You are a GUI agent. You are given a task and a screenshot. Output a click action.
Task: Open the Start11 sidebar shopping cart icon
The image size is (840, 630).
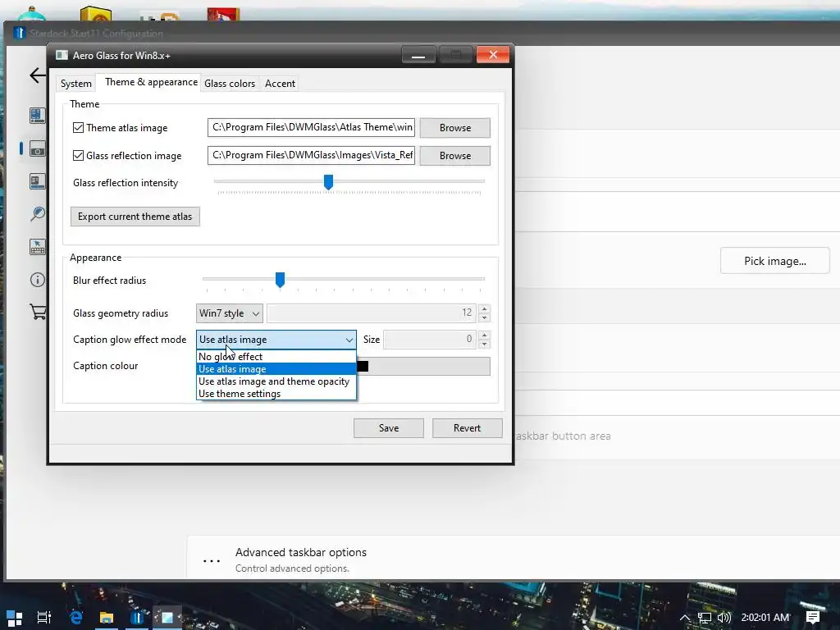(38, 312)
